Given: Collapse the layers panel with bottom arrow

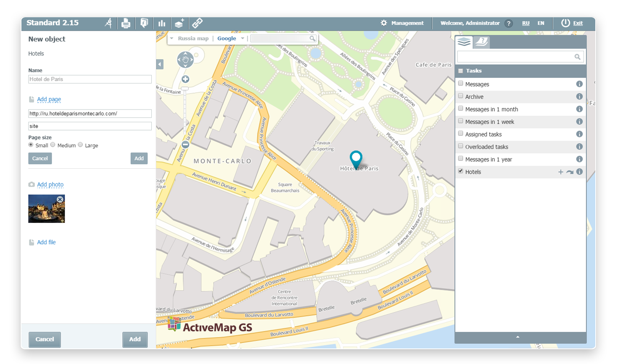Looking at the screenshot, I should pos(518,337).
